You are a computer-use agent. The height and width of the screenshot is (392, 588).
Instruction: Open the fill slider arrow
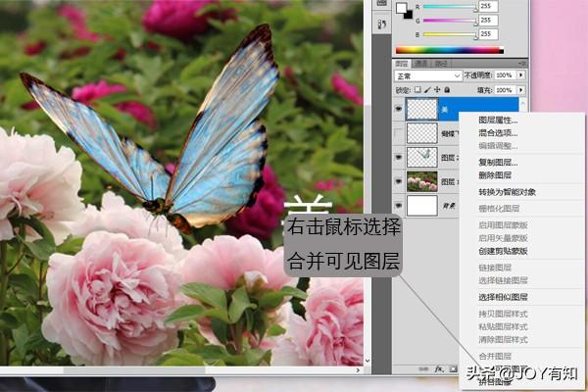[521, 90]
